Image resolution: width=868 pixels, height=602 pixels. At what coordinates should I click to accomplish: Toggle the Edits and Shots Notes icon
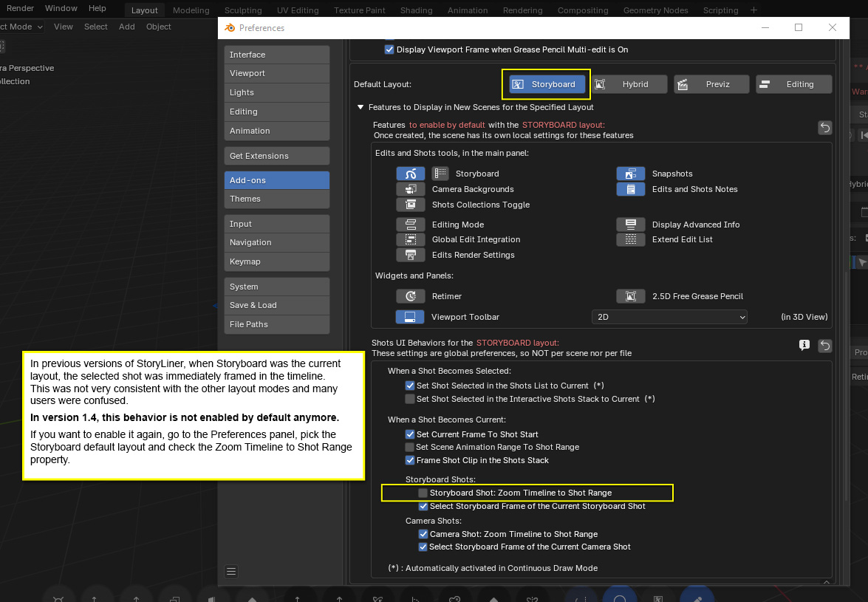[631, 189]
